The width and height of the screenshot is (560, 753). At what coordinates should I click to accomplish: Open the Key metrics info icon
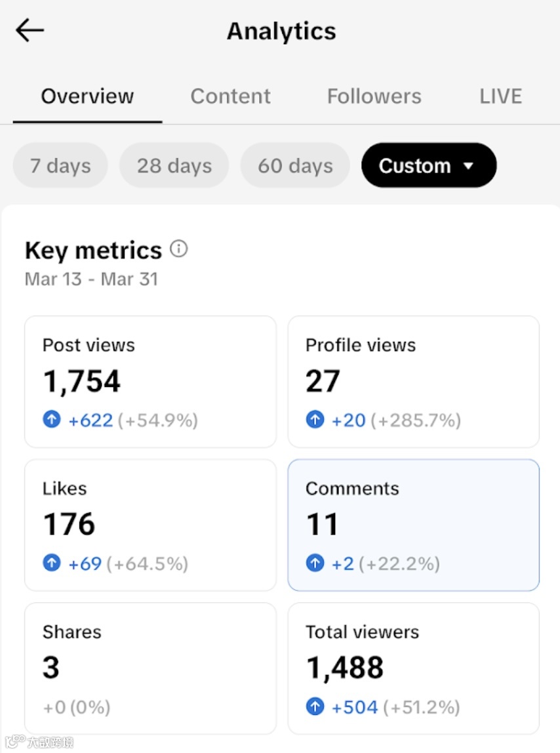[x=178, y=249]
